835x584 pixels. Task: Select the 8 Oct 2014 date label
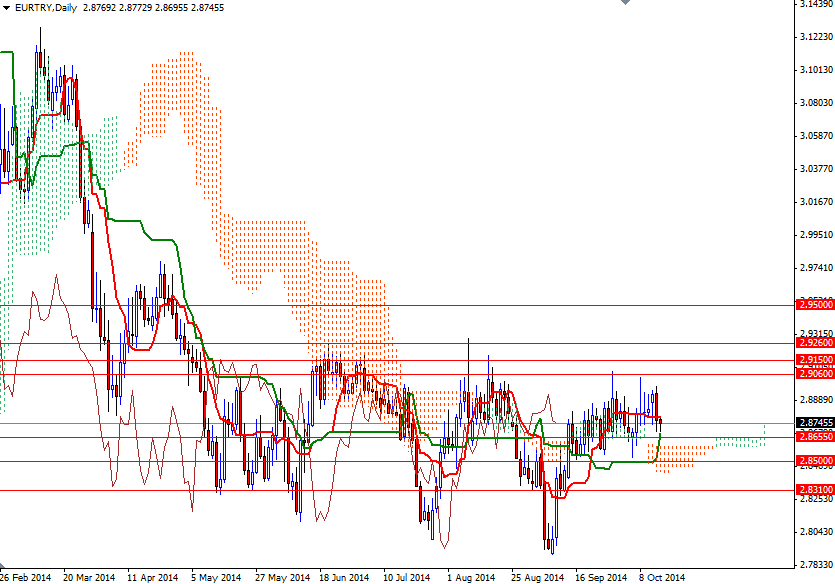pos(660,576)
